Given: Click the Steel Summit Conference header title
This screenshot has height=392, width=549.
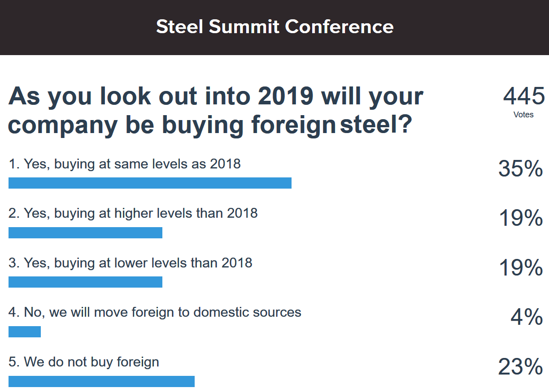Looking at the screenshot, I should click(274, 27).
